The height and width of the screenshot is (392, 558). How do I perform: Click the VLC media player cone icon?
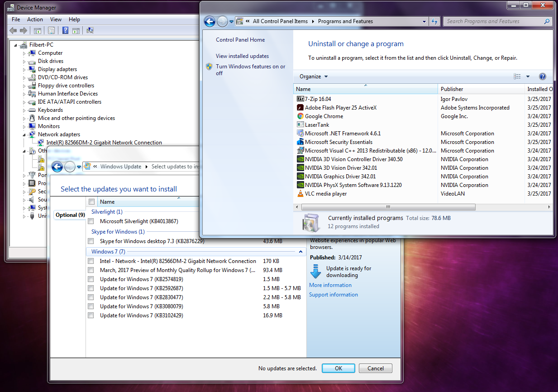pos(300,193)
